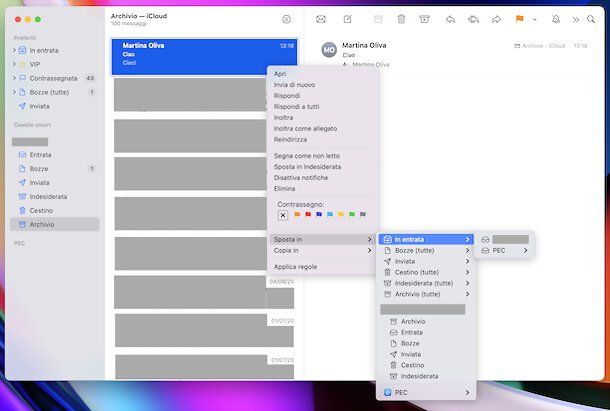610x411 pixels.
Task: Move to Bozze in account list
Action: pos(426,343)
